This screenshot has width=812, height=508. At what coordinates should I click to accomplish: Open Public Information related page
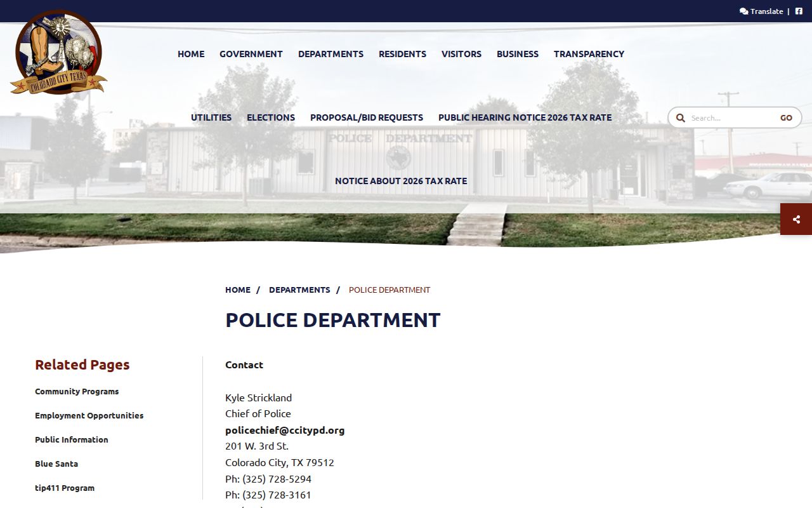pyautogui.click(x=72, y=439)
